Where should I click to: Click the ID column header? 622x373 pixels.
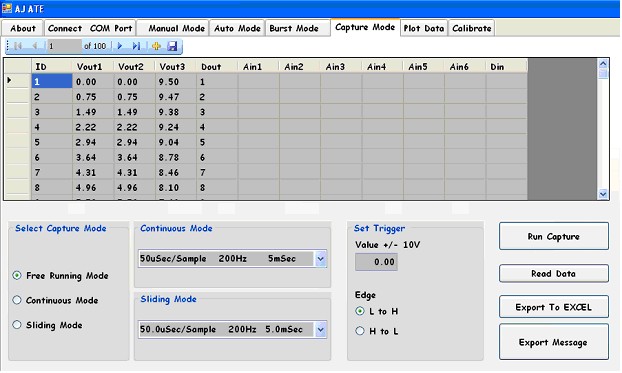[x=52, y=66]
